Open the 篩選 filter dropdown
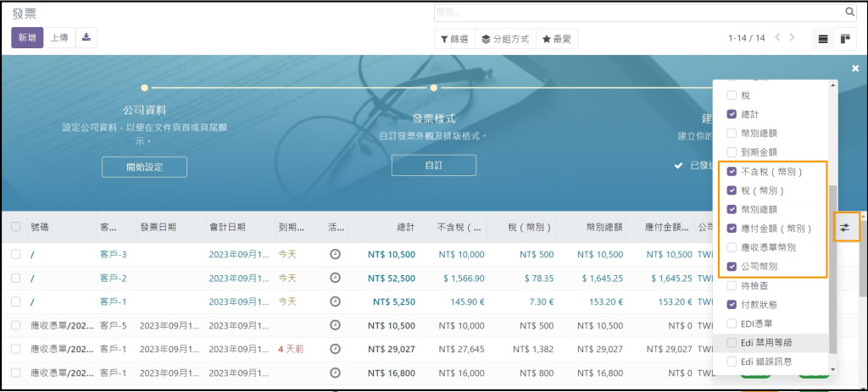Viewport: 868px width, 392px height. point(454,39)
